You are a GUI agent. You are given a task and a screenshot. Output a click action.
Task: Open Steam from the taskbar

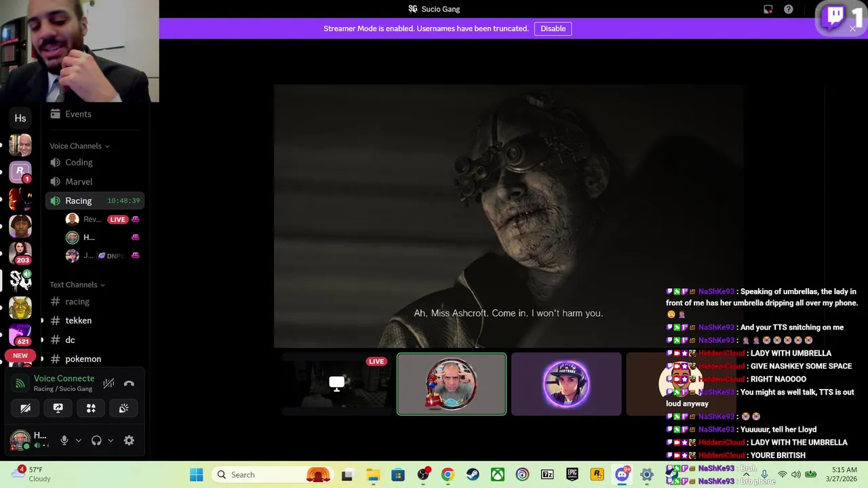point(473,474)
